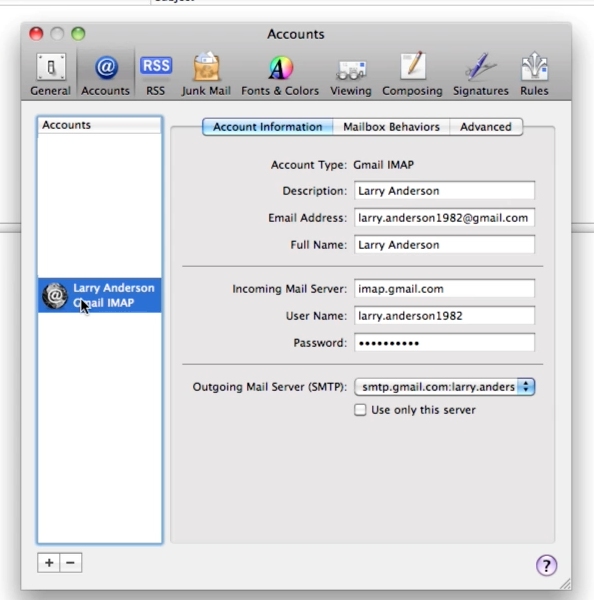
Task: Open Outgoing Mail Server SMTP dropdown
Action: coord(444,386)
